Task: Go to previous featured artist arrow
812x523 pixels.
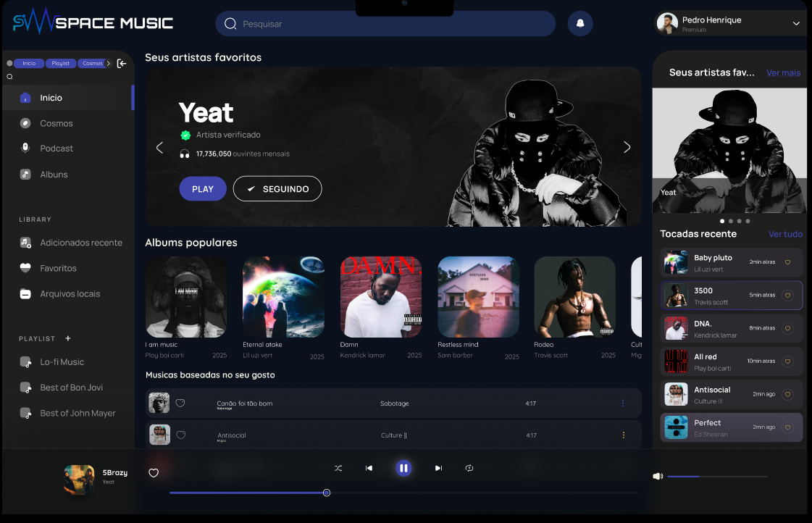Action: coord(159,148)
